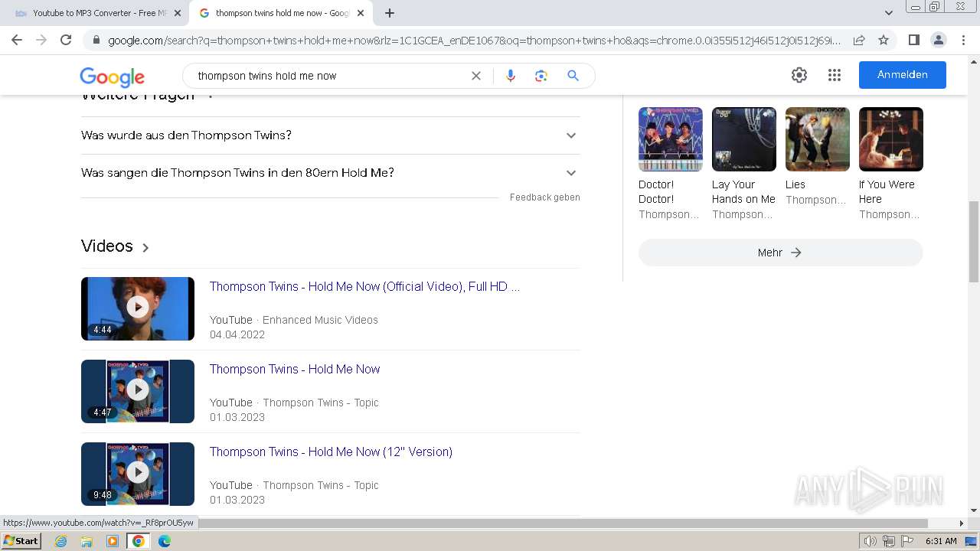The height and width of the screenshot is (551, 980).
Task: Open the 'Thompson Twins - Hold Me Now' Topic link
Action: click(x=295, y=369)
